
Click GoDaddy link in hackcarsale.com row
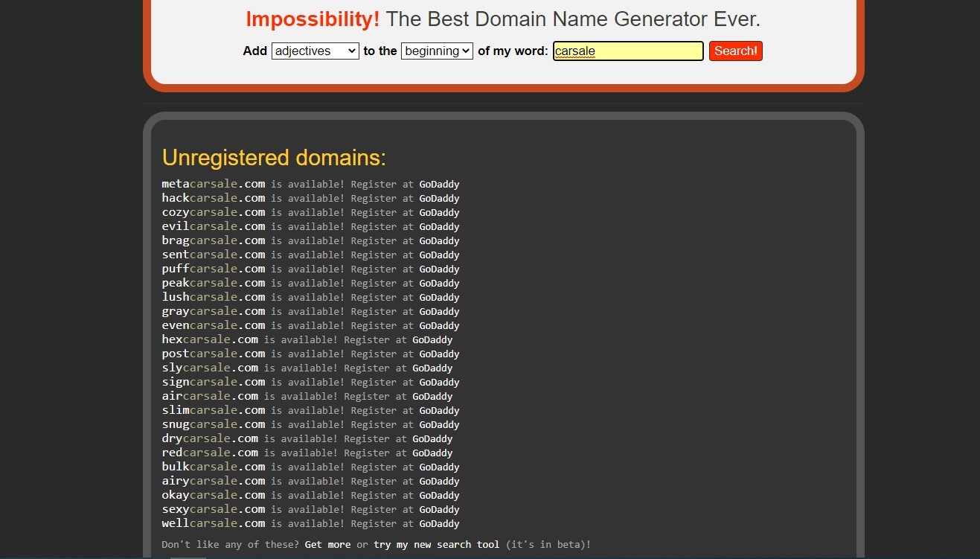[x=439, y=199]
